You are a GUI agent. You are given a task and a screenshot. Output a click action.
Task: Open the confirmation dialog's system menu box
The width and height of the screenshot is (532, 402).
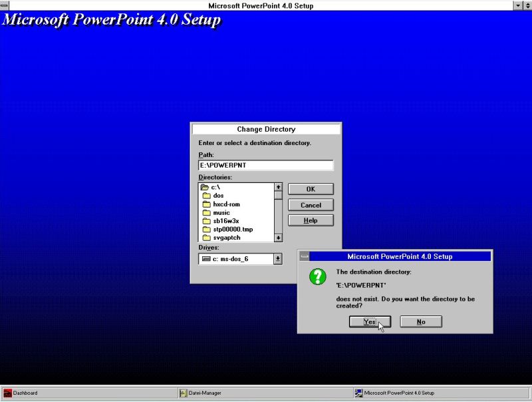point(305,256)
